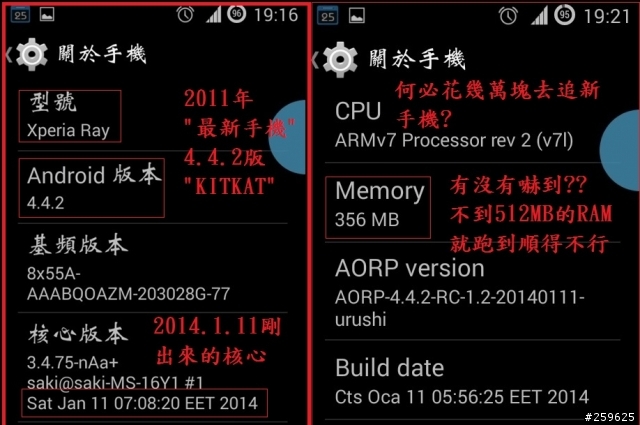Tap the battery 96 indicator icon
This screenshot has height=425, width=640.
click(x=237, y=14)
